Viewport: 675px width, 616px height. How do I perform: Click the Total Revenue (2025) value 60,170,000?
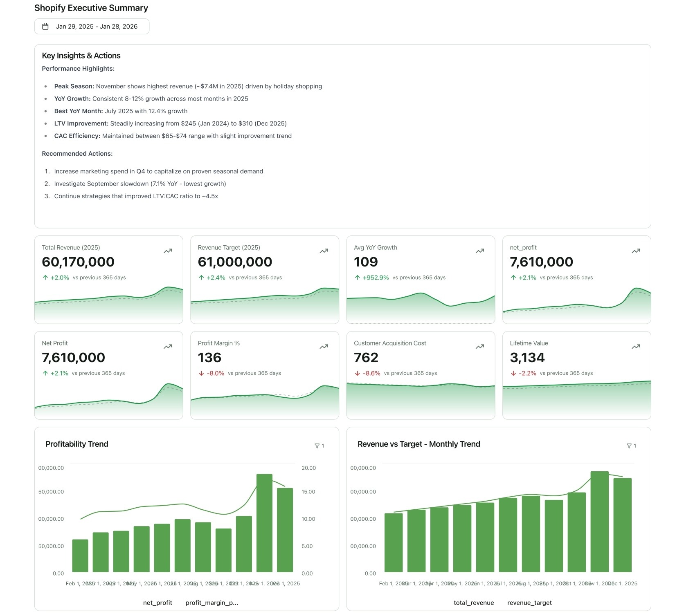pos(78,262)
